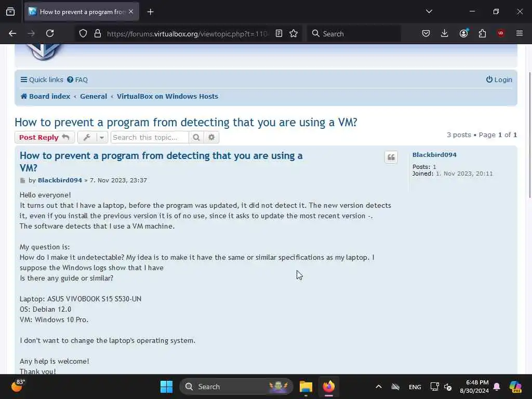Click the page vertical scrollbar

[529, 136]
